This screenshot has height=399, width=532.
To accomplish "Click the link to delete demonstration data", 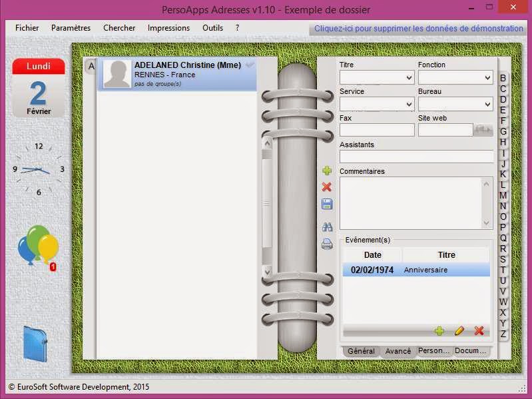I will pyautogui.click(x=418, y=29).
